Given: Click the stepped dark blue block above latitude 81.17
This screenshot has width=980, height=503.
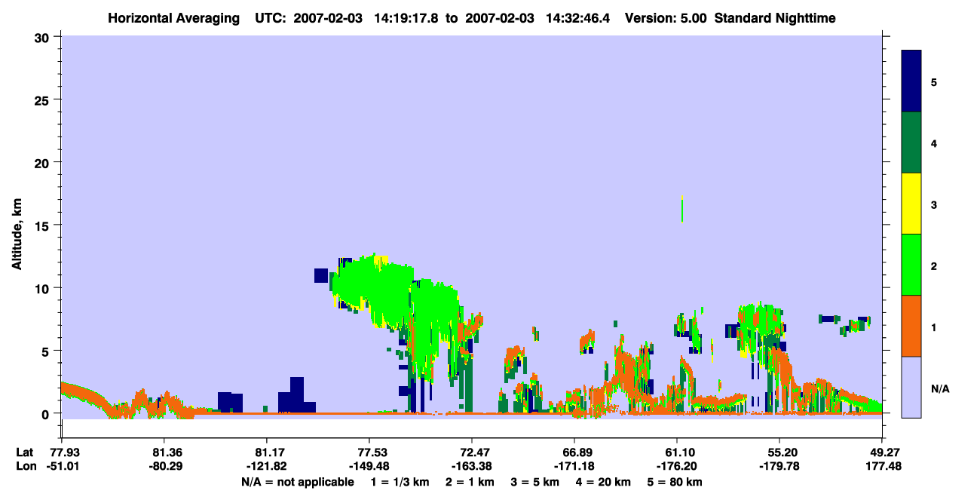Looking at the screenshot, I should 296,396.
